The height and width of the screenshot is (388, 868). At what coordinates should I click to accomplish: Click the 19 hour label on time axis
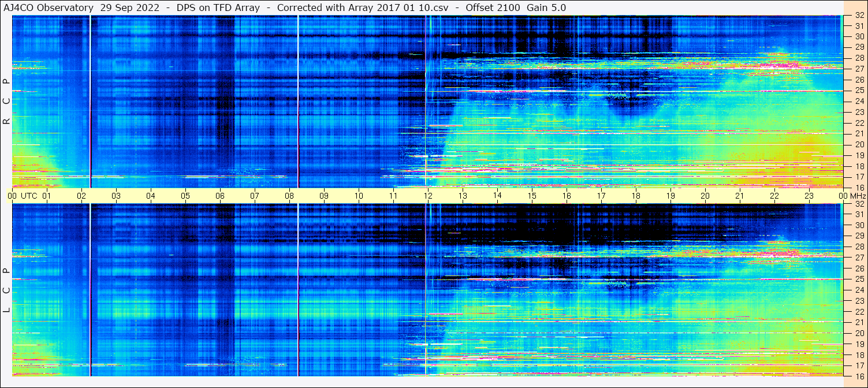(670, 196)
